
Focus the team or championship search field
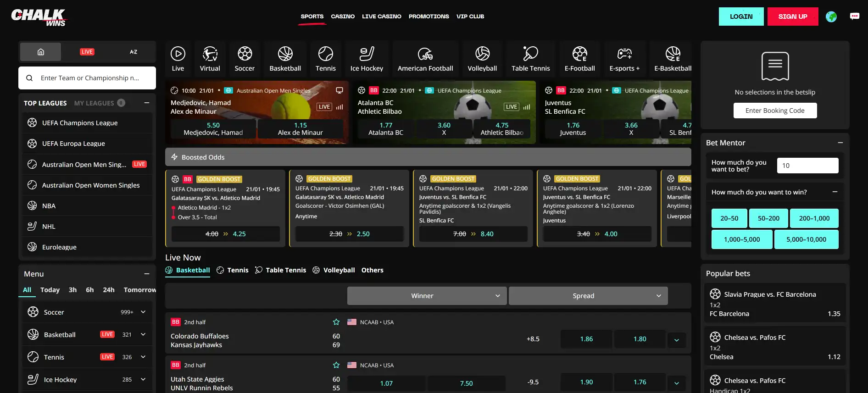click(x=87, y=78)
